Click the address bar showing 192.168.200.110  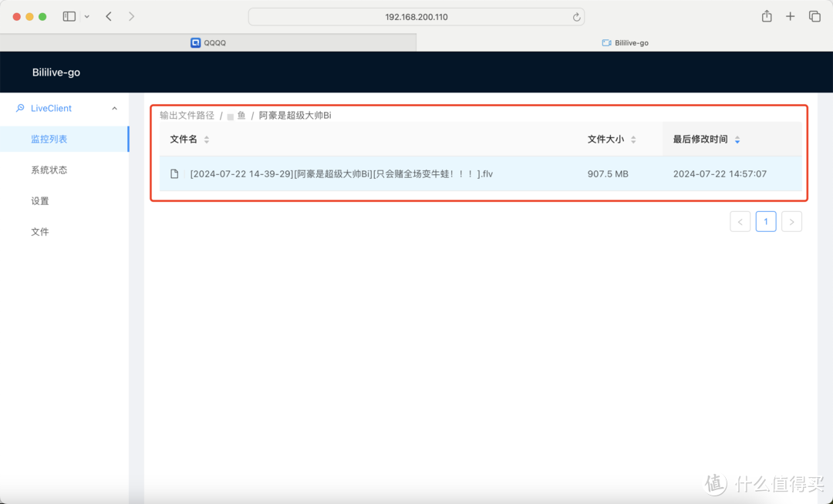[x=416, y=16]
